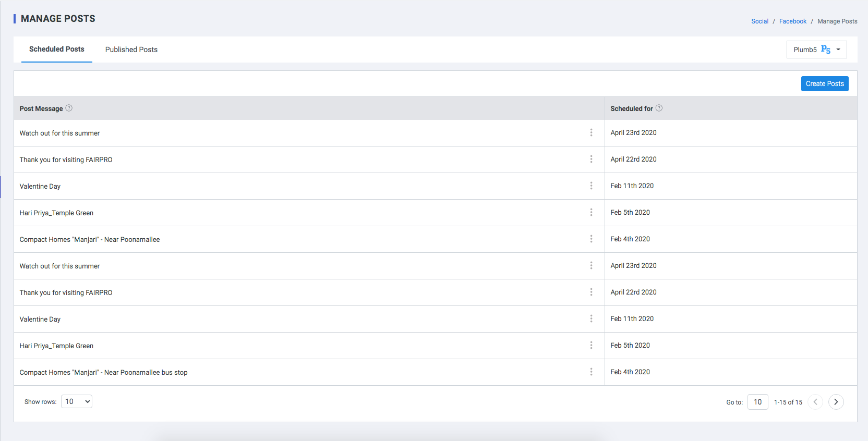The height and width of the screenshot is (441, 868).
Task: Open options for the second Valentine Day row
Action: [591, 318]
